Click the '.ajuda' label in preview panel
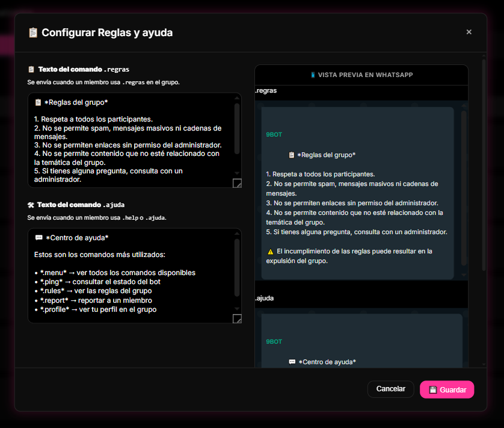This screenshot has height=428, width=504. [x=265, y=299]
